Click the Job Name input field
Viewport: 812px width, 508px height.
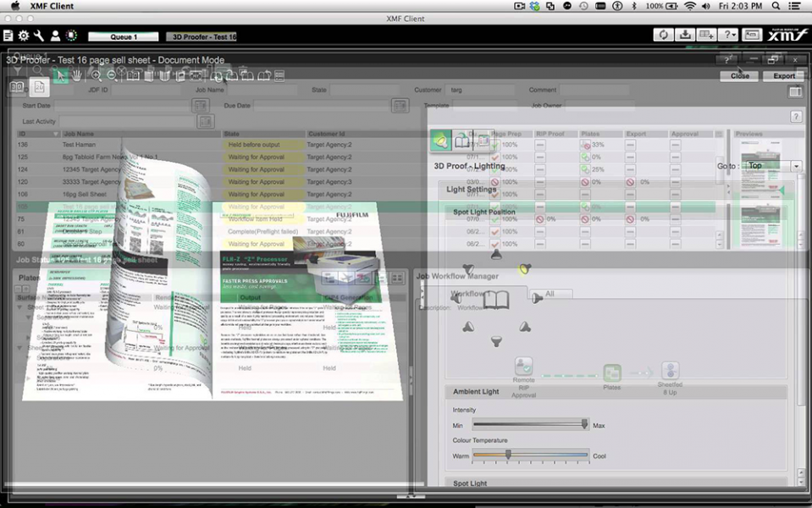(262, 90)
